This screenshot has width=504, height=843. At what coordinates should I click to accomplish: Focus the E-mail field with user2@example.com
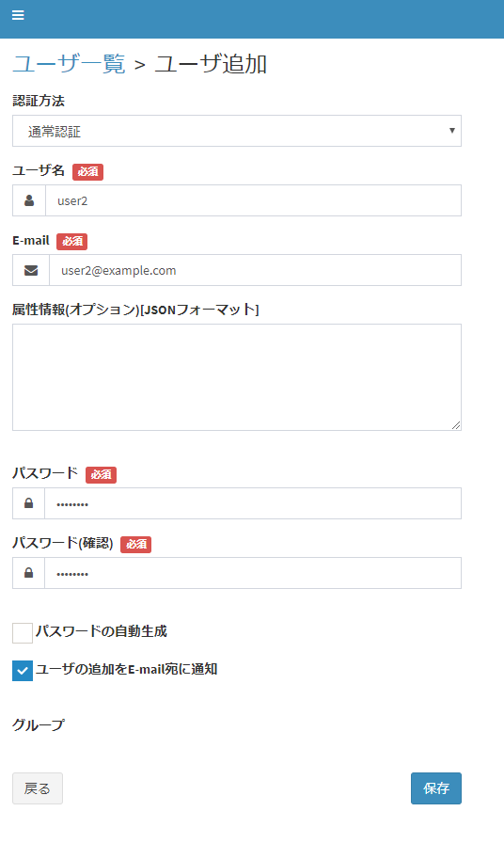(255, 270)
